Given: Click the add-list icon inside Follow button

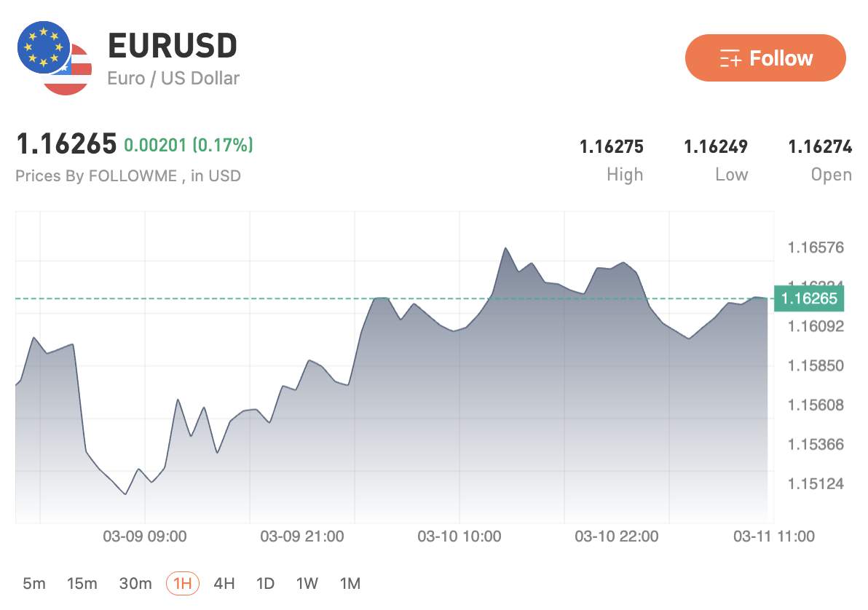Looking at the screenshot, I should point(728,58).
